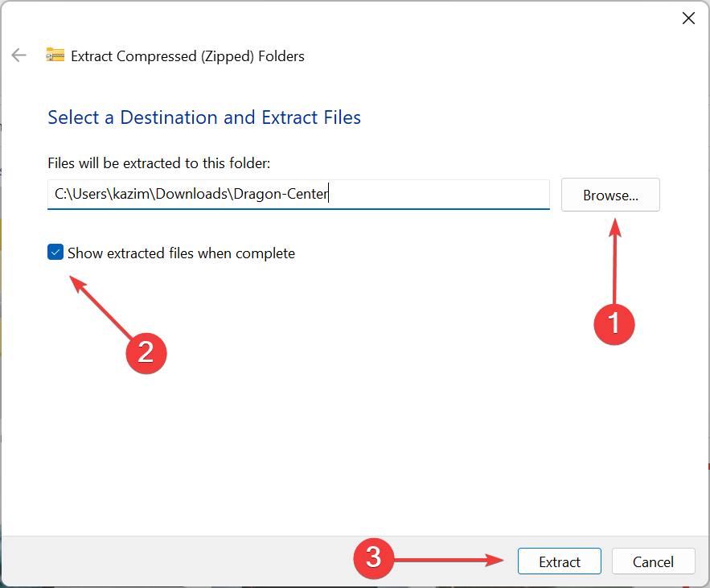The image size is (710, 588).
Task: Click the 'Select a Destination and Extract Files' heading
Action: (204, 117)
